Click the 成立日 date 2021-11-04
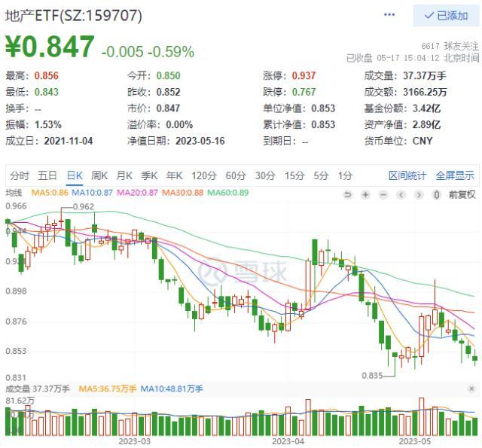 [x=69, y=141]
